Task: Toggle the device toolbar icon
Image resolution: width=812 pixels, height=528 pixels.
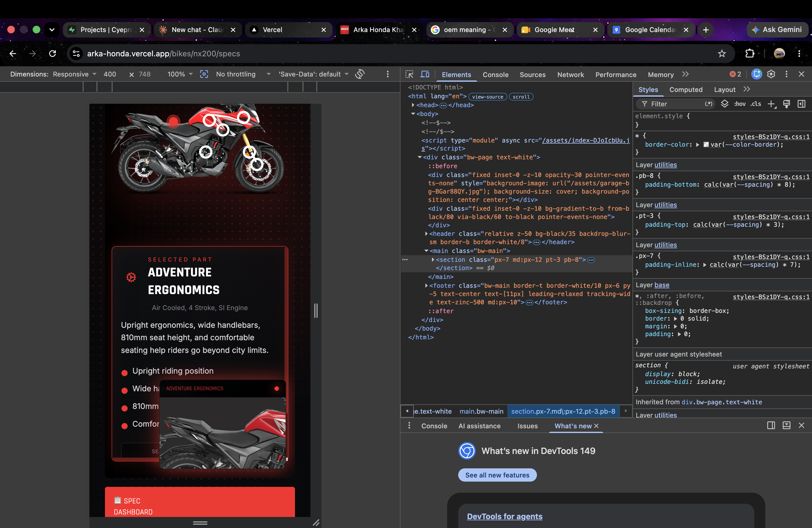Action: (425, 74)
